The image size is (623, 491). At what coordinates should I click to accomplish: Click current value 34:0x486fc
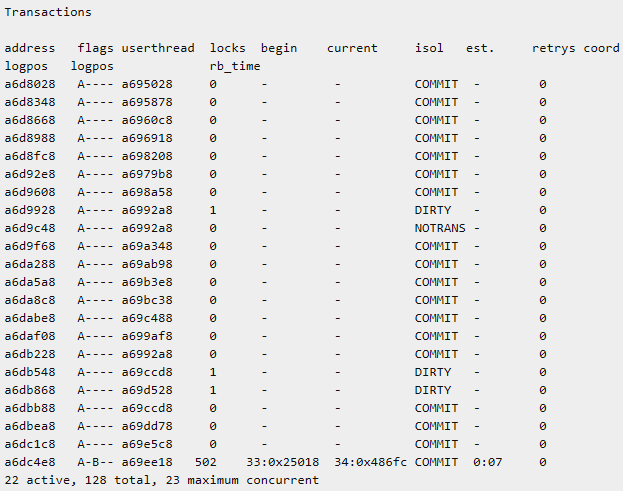370,462
